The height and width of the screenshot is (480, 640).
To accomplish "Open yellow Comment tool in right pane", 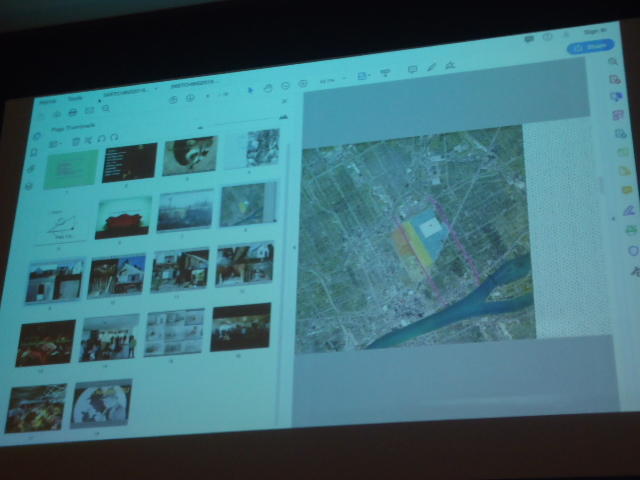I will [626, 190].
